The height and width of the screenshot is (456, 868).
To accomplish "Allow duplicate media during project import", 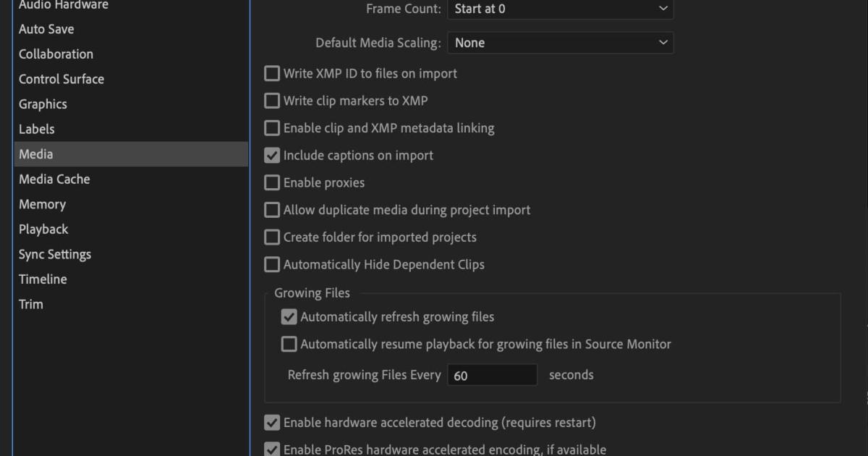I will coord(272,210).
